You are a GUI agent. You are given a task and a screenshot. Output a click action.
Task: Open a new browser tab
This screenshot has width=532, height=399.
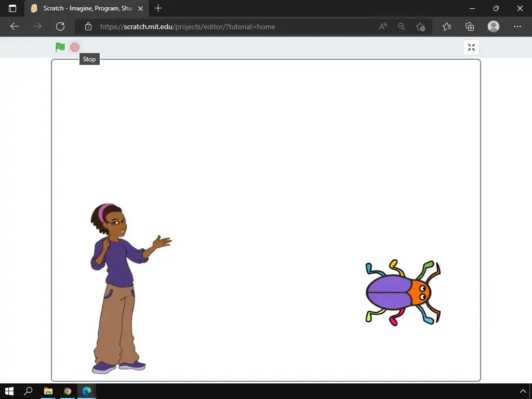158,8
